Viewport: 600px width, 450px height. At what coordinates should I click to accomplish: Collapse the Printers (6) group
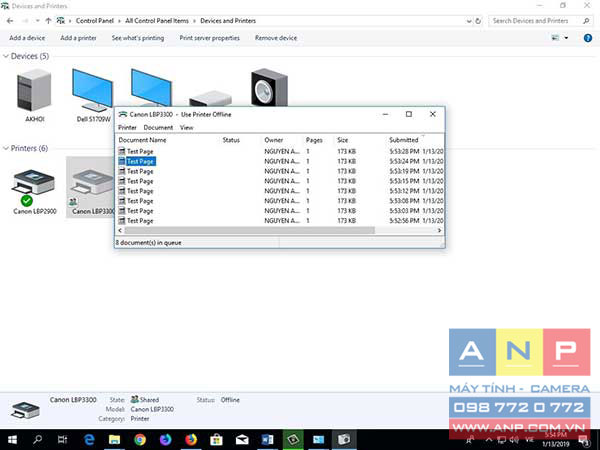[x=5, y=148]
